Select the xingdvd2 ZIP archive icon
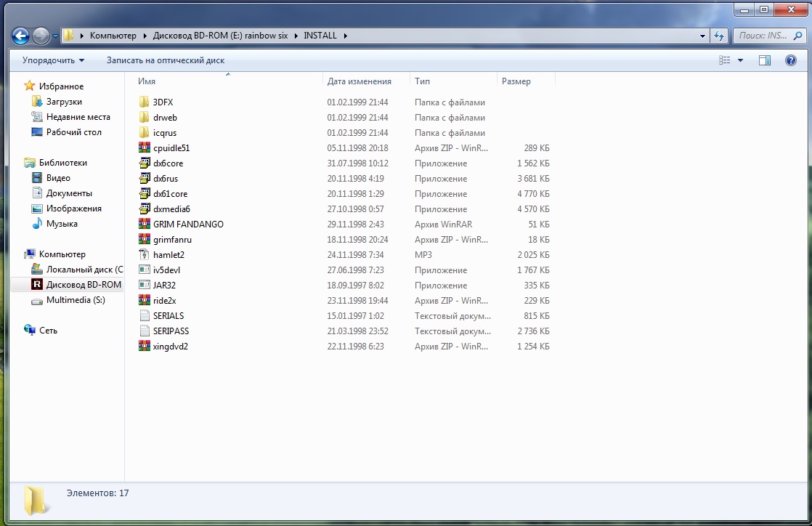812x526 pixels. pos(144,346)
